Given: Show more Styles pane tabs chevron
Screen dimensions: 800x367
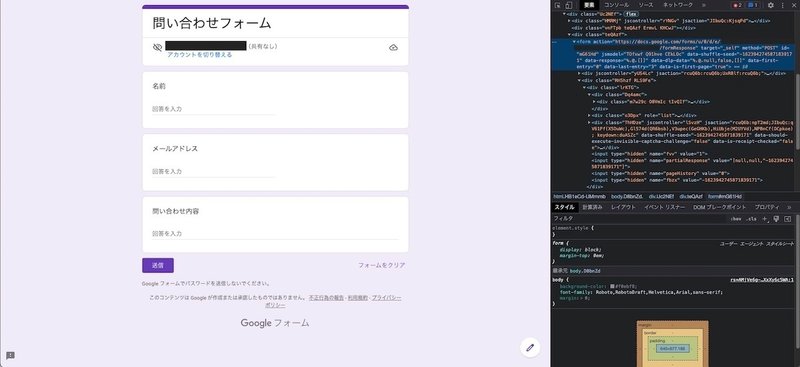Looking at the screenshot, I should (x=789, y=207).
